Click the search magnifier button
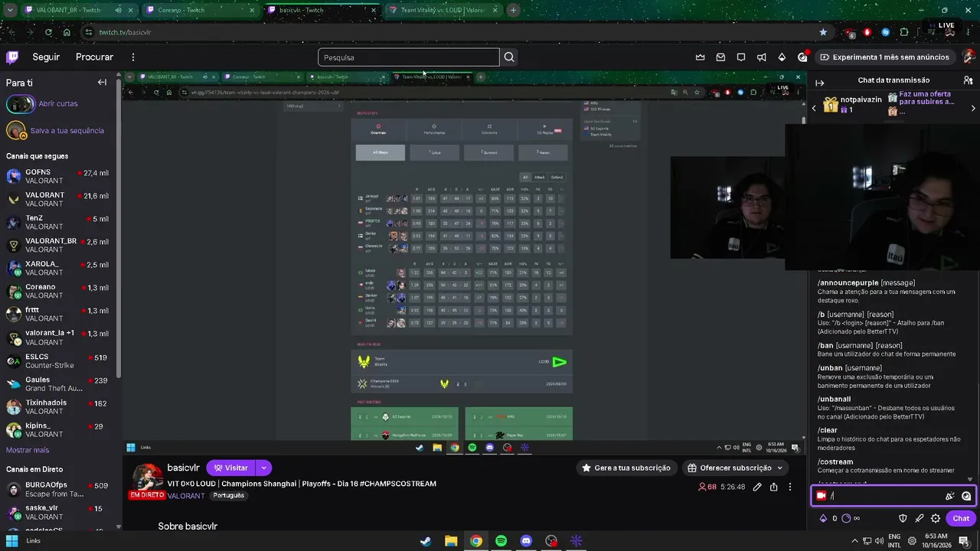 click(509, 57)
